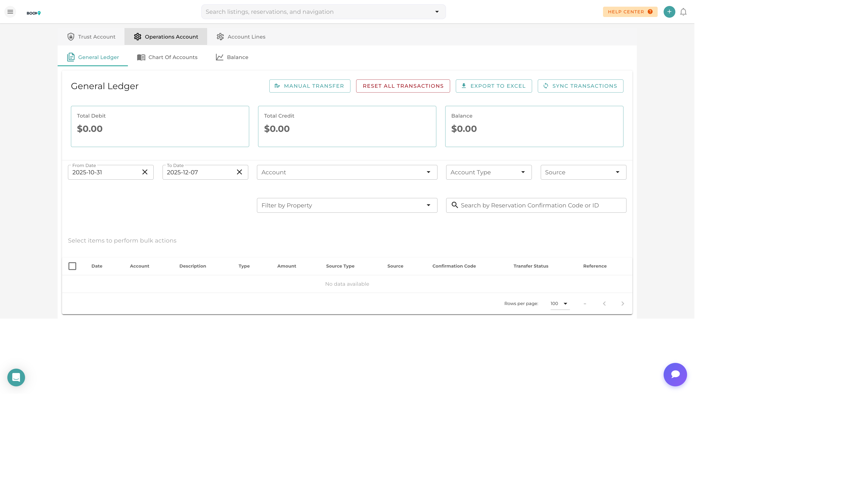Expand the Account dropdown filter

pos(347,172)
